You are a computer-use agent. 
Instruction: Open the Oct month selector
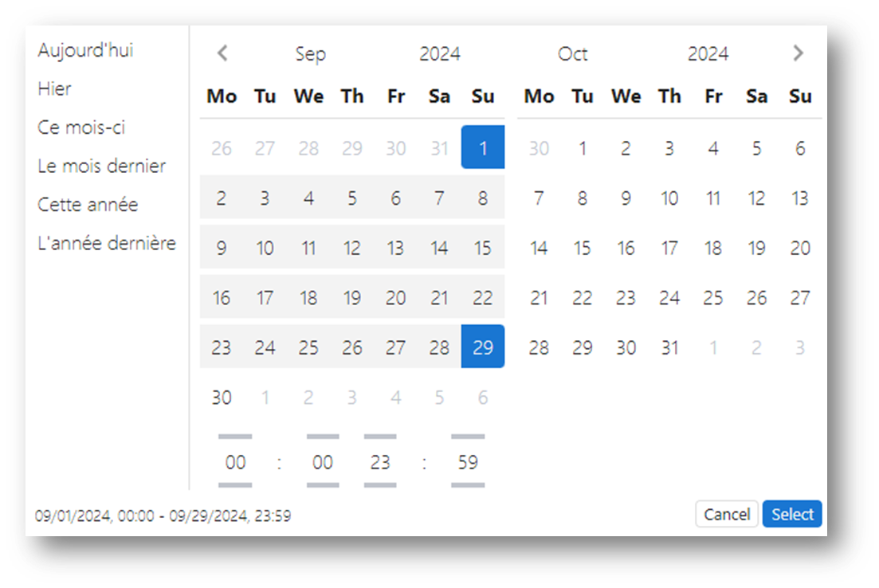[x=572, y=54]
